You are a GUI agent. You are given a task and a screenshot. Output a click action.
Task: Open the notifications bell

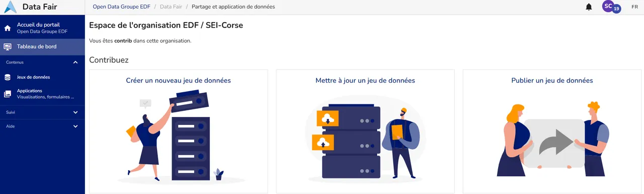click(589, 7)
